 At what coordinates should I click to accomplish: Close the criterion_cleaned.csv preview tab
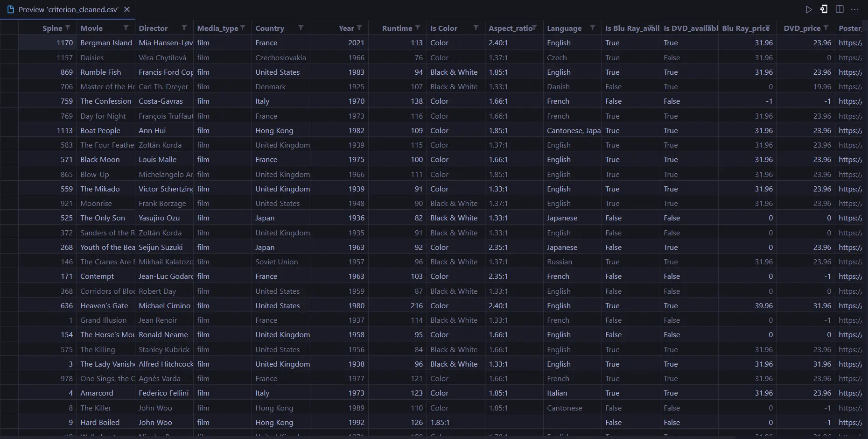(127, 9)
